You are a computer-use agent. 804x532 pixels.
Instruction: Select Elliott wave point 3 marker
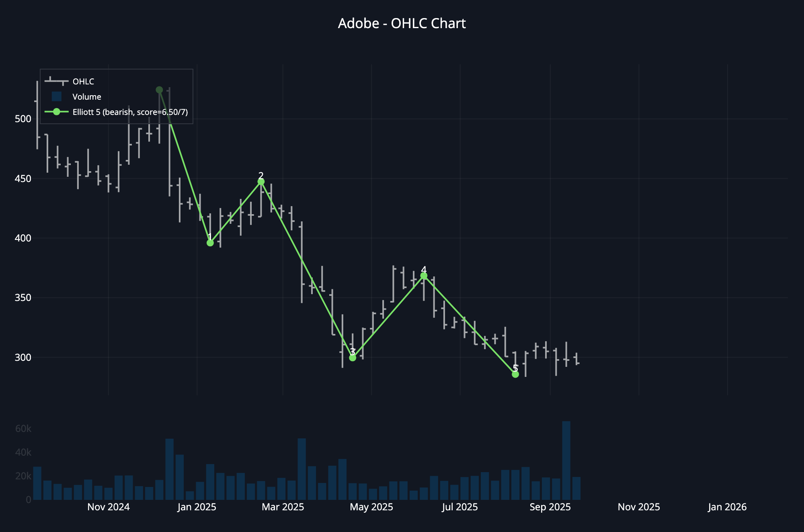coord(353,358)
